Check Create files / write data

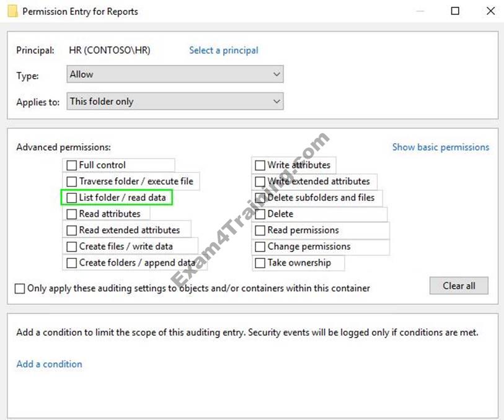click(x=72, y=247)
